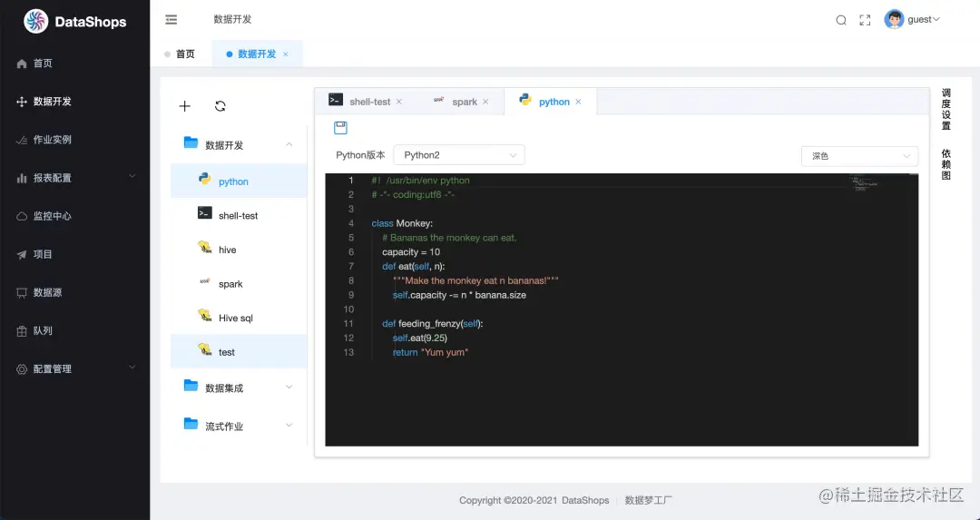980x520 pixels.
Task: Expand the 数据集成 folder chevron
Action: pos(289,387)
